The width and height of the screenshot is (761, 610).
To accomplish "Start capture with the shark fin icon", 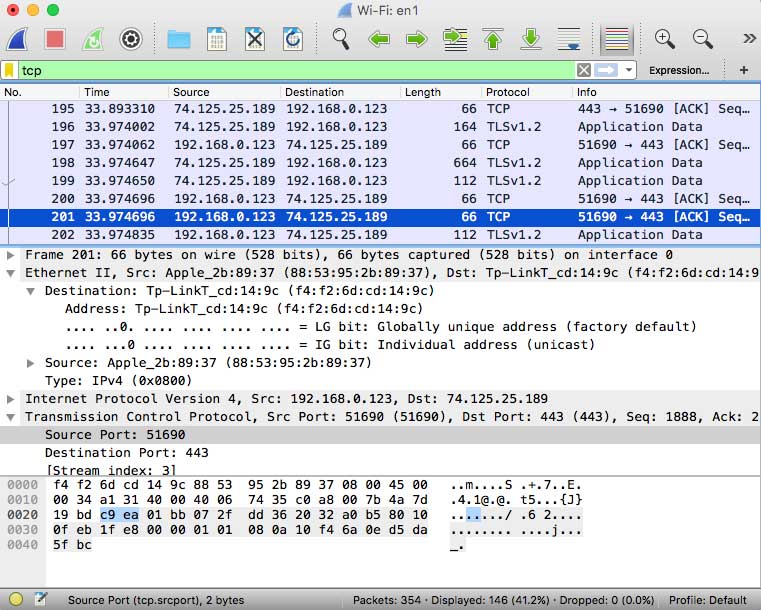I will (22, 39).
